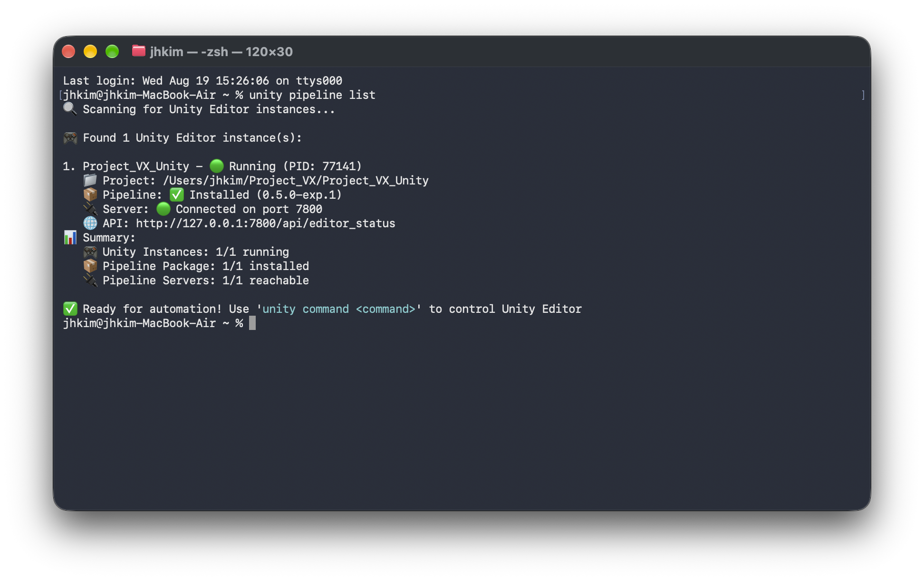Click the game controller icon beside Unity Instances
Image resolution: width=924 pixels, height=581 pixels.
click(90, 252)
